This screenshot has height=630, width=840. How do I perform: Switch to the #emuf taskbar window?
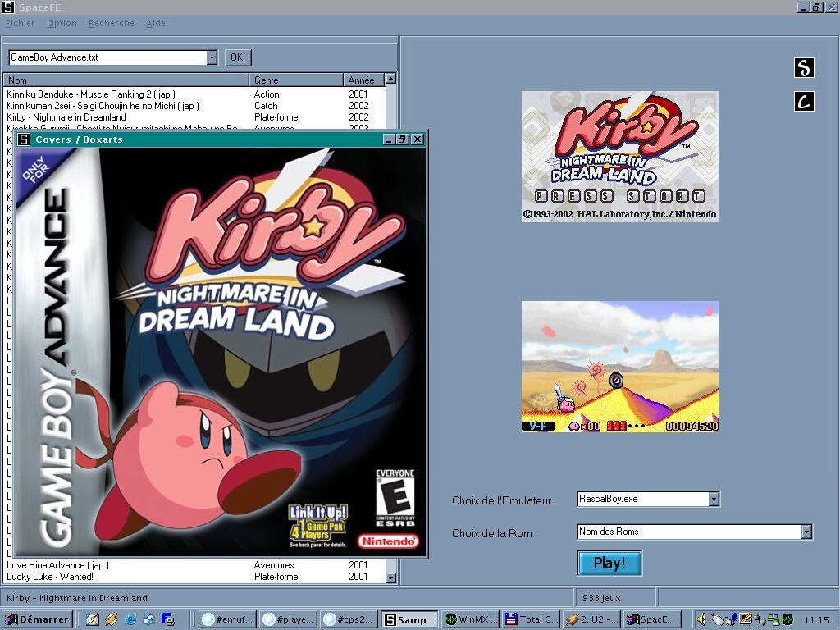pos(228,619)
